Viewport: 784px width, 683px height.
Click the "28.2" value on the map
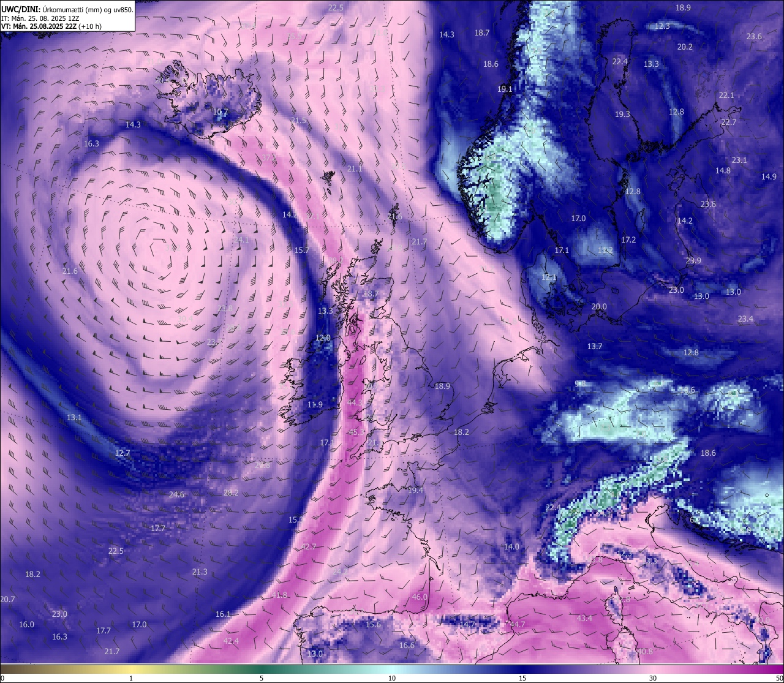click(x=231, y=492)
